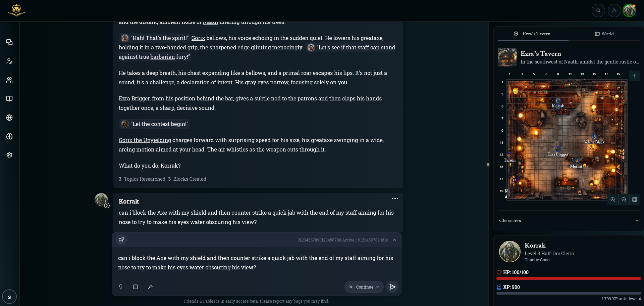Open the Gorix the Unyielding link

coord(145,140)
